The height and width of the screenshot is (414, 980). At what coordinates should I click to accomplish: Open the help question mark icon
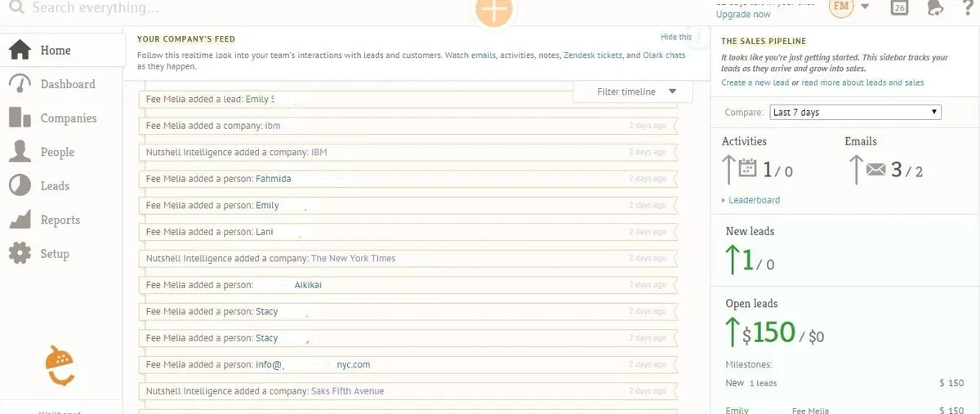tap(969, 7)
